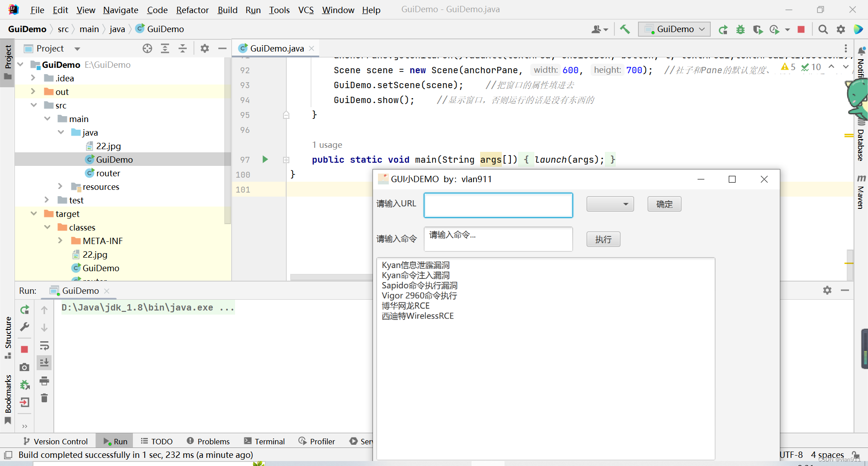Toggle scroll to end in Run console
The width and height of the screenshot is (868, 466).
coord(44,362)
